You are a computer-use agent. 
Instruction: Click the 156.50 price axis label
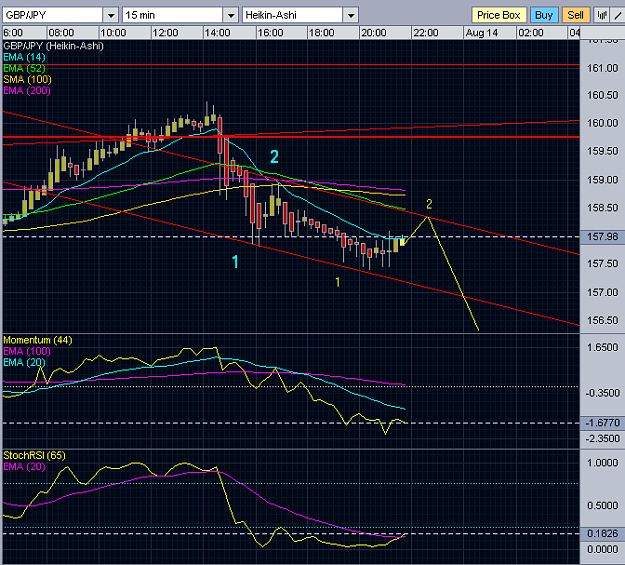(x=602, y=320)
